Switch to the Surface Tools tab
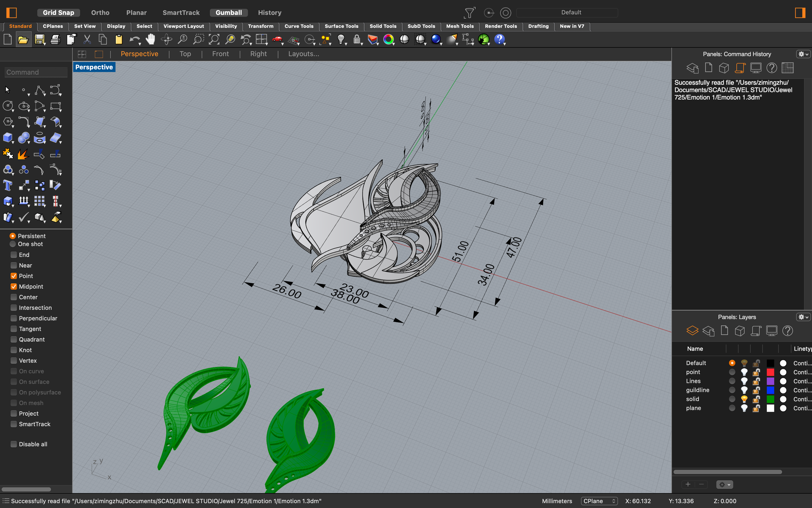 pyautogui.click(x=341, y=26)
